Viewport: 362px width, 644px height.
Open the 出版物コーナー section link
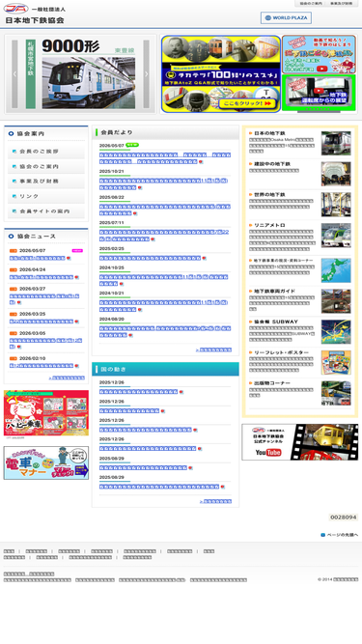click(x=272, y=382)
